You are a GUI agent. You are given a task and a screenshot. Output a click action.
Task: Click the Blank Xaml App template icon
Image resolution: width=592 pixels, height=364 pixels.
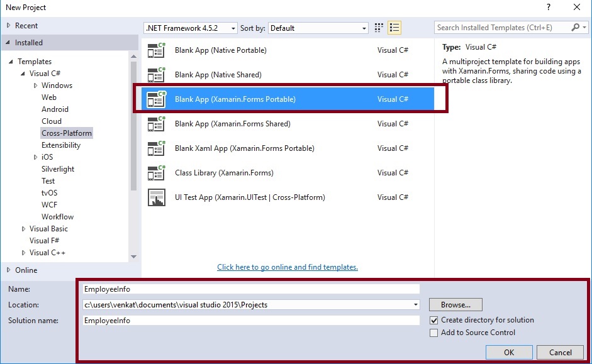point(156,148)
